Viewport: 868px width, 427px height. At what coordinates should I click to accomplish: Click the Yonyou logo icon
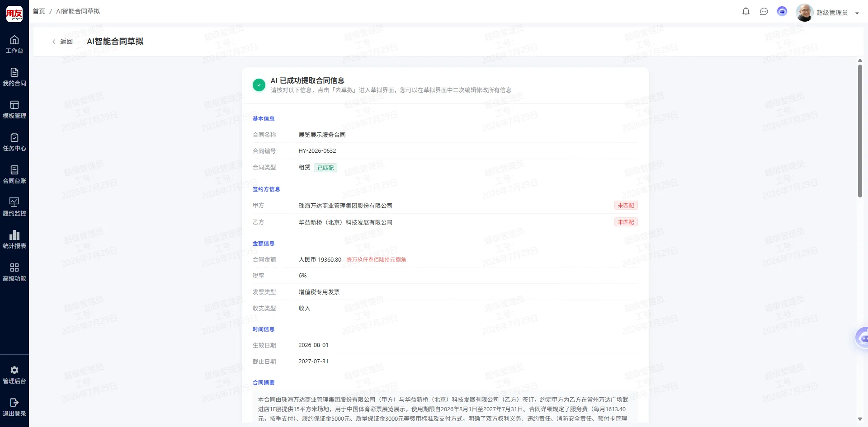click(14, 14)
